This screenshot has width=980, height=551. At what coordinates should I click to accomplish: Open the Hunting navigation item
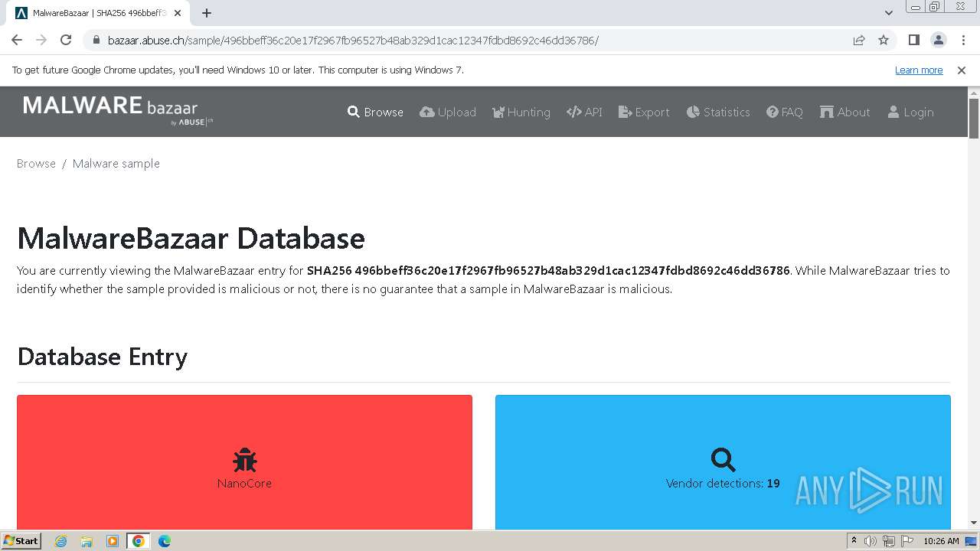(x=521, y=112)
